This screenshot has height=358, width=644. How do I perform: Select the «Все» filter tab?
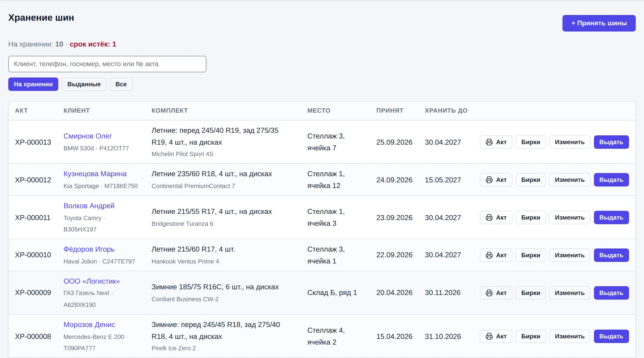point(121,84)
